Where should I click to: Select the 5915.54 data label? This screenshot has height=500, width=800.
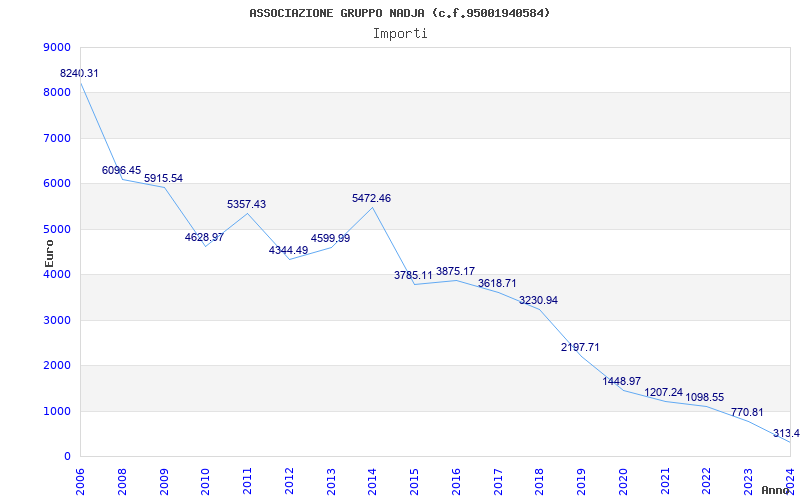[x=163, y=179]
